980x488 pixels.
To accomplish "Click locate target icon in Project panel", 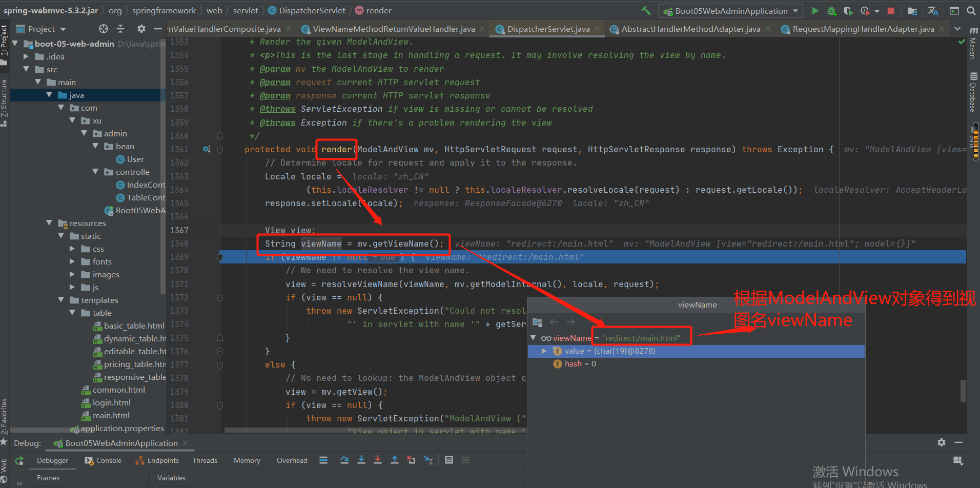I will (x=104, y=29).
